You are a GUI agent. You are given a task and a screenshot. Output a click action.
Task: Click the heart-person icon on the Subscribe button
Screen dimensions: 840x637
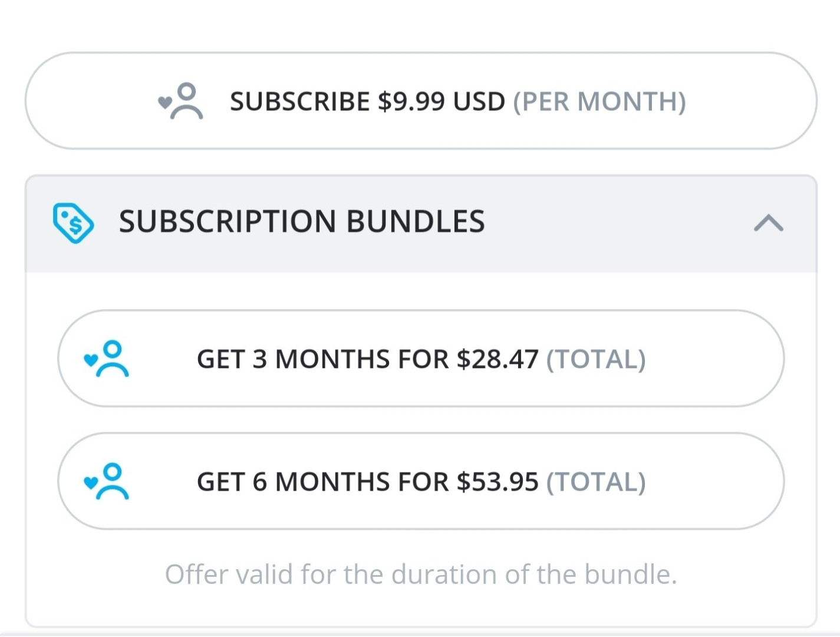(x=181, y=101)
